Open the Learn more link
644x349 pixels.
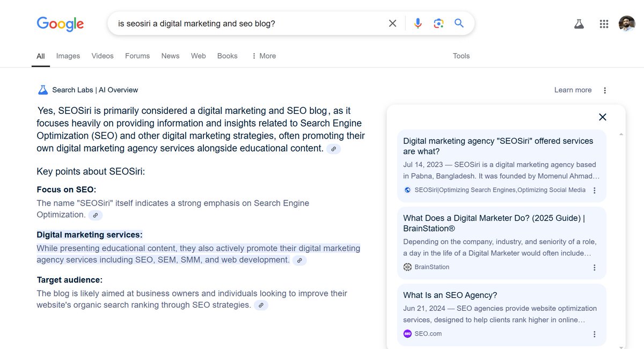point(573,90)
